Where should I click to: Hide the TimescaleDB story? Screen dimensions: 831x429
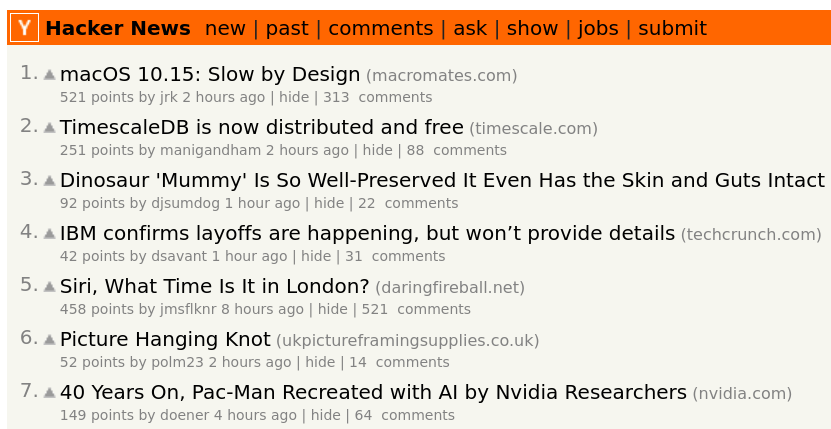coord(377,151)
